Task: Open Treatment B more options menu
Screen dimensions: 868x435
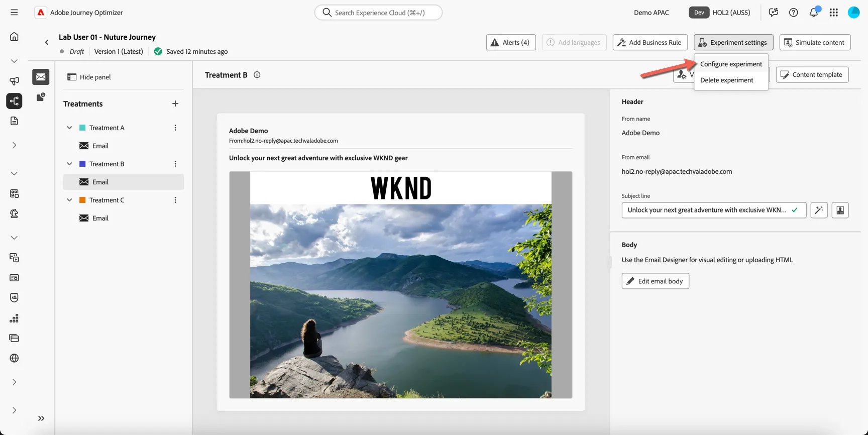Action: point(175,164)
